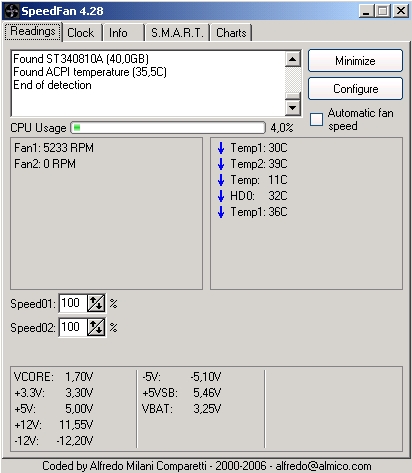This screenshot has height=473, width=412.
Task: Click the VCORE 1,70V voltage reading
Action: (x=53, y=377)
